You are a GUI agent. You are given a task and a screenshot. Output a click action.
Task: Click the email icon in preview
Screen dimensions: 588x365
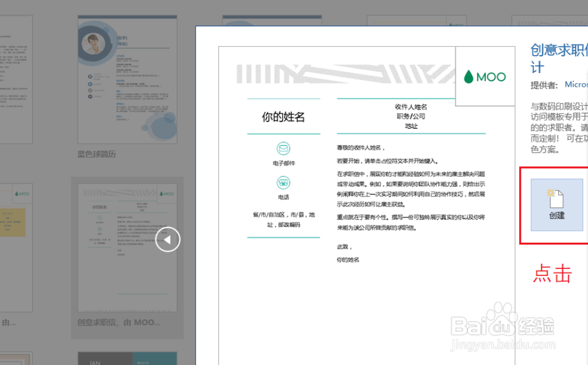coord(284,148)
